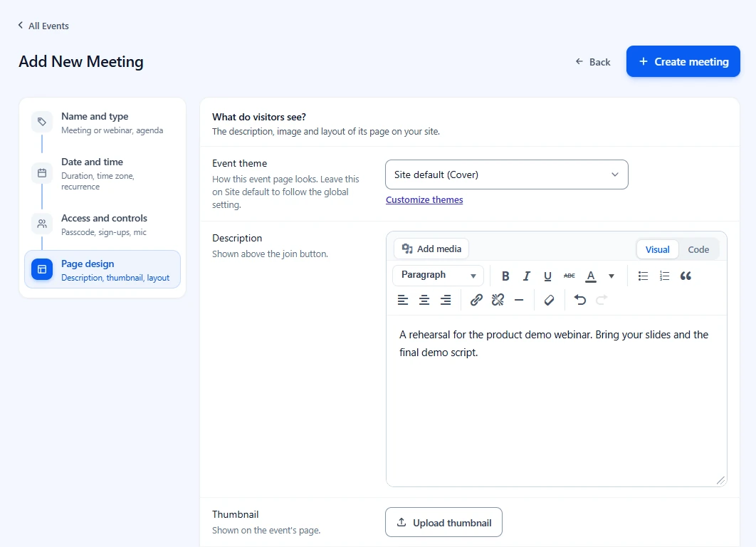This screenshot has height=547, width=756.
Task: Toggle bold formatting in description editor
Action: pos(505,276)
